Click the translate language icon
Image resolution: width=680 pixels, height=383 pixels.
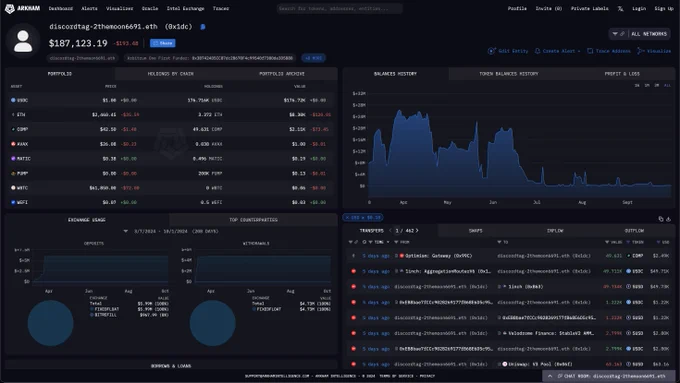(620, 9)
